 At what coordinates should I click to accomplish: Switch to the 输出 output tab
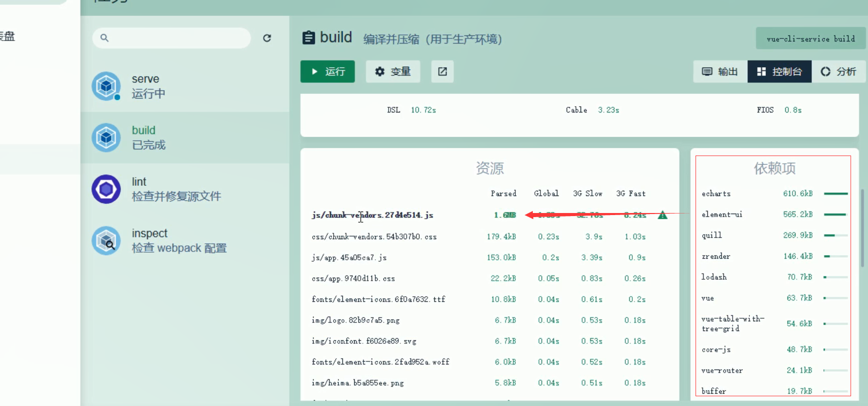[x=720, y=71]
